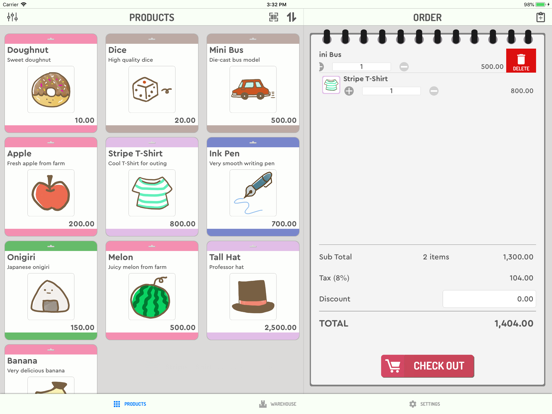Tap the Melon card top handle
The image size is (552, 414).
click(x=152, y=246)
